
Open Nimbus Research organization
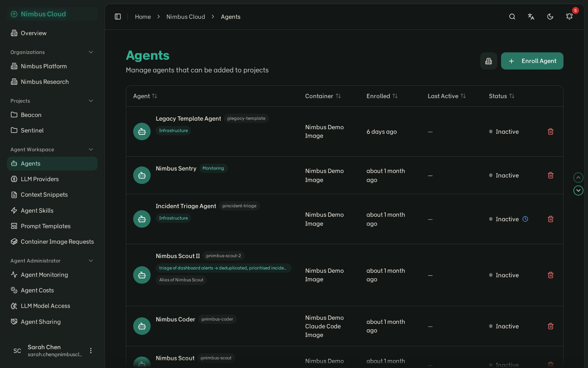pos(52,82)
